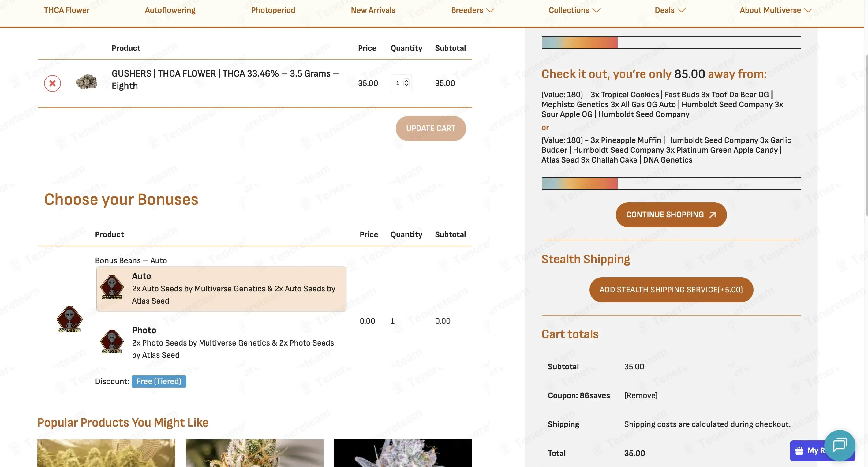Click the Continue Shopping arrow icon
The height and width of the screenshot is (467, 868).
coord(712,215)
